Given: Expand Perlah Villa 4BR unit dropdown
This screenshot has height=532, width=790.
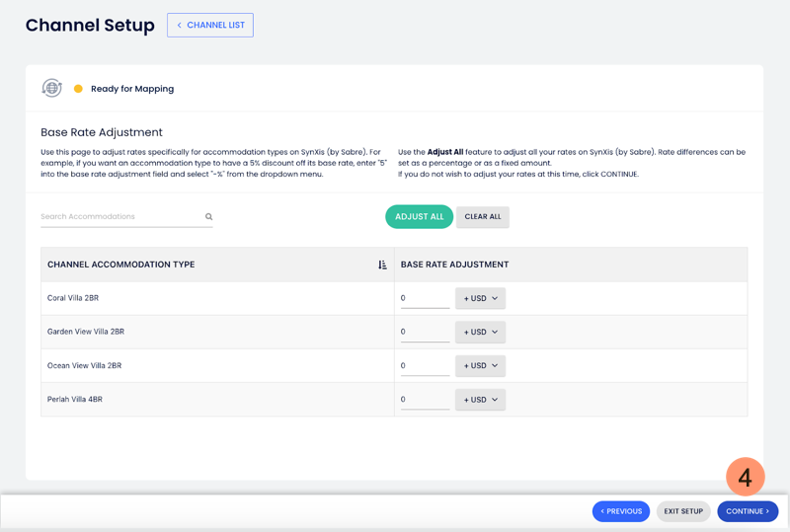Looking at the screenshot, I should point(480,400).
